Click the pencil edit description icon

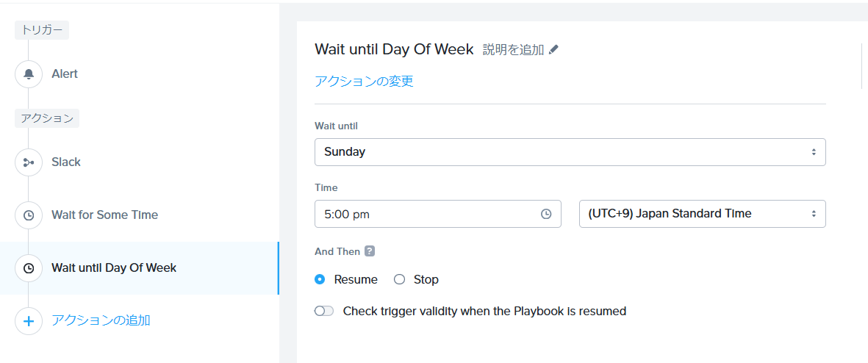pyautogui.click(x=553, y=50)
